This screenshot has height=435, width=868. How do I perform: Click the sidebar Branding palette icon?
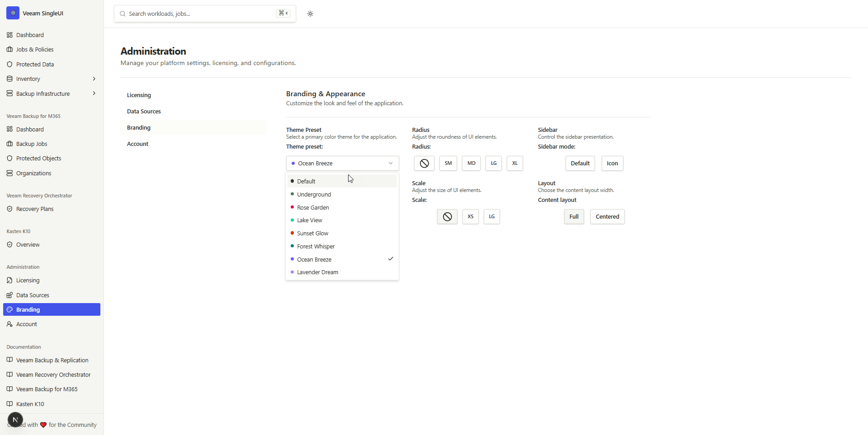point(9,309)
